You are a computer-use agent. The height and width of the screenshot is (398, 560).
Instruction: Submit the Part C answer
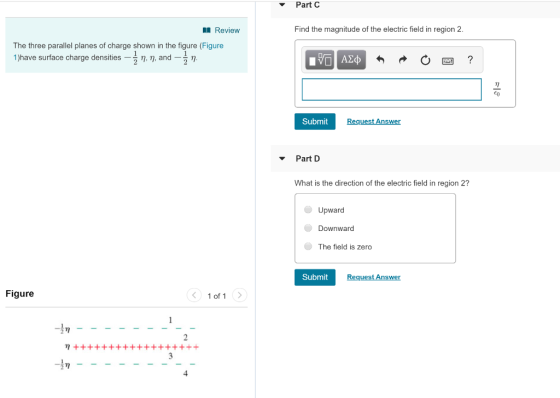(315, 121)
